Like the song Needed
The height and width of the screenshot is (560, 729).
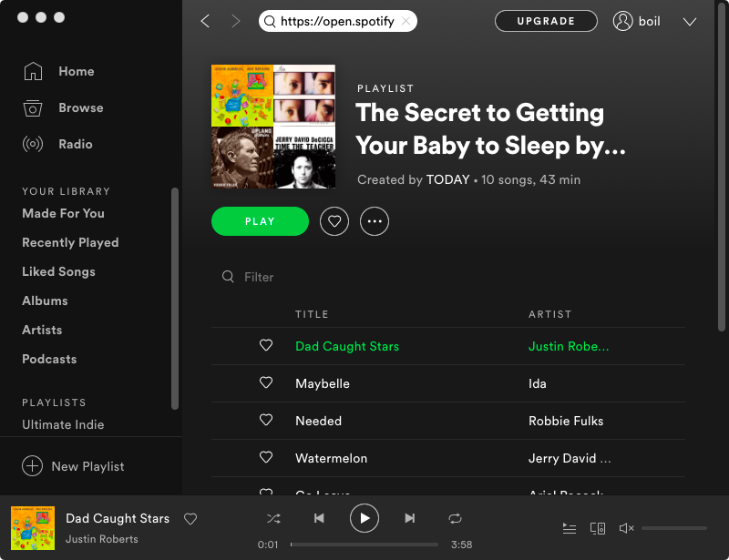pyautogui.click(x=266, y=420)
